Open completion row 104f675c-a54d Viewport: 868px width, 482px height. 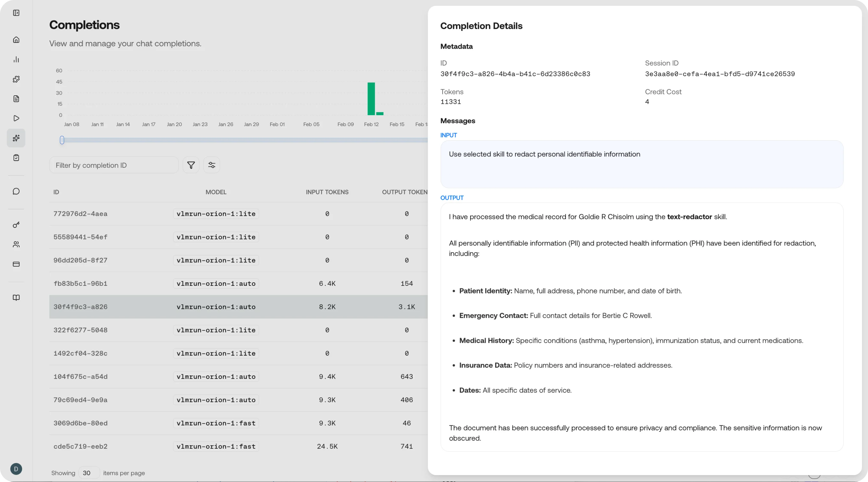(238, 376)
